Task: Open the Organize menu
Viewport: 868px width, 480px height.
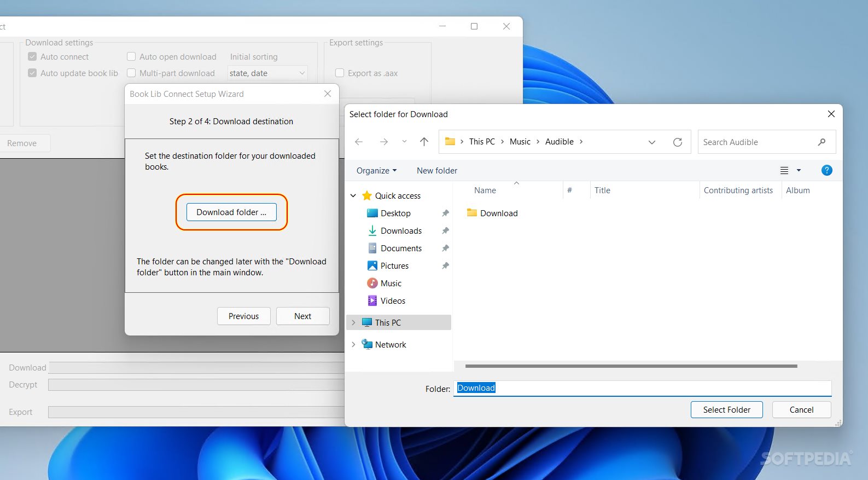Action: tap(376, 170)
